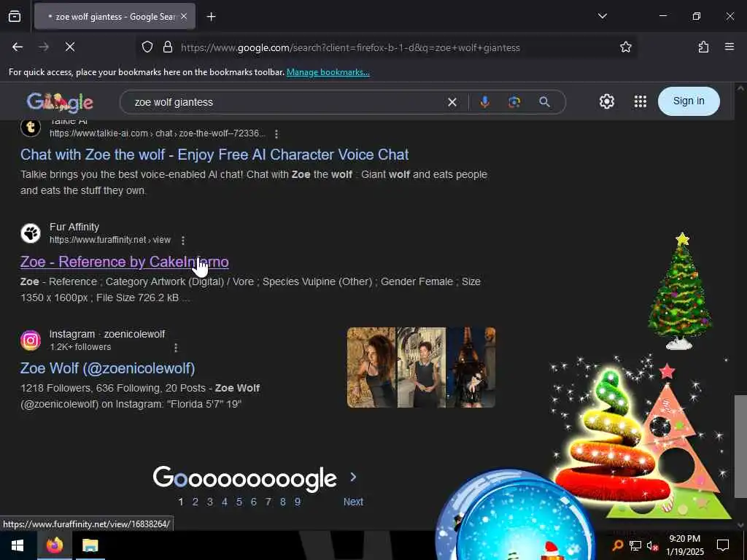Image resolution: width=747 pixels, height=560 pixels.
Task: Expand the list all tabs chevron
Action: tap(602, 16)
